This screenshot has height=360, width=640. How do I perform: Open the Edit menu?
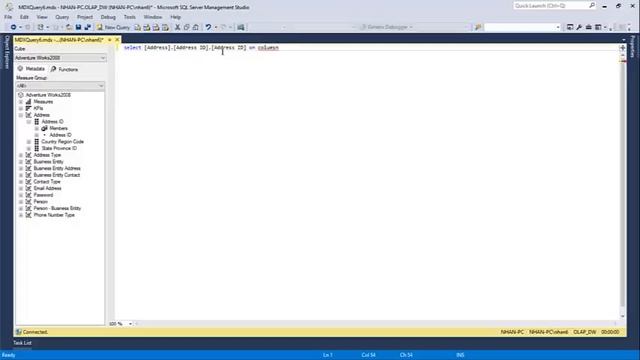click(x=24, y=17)
